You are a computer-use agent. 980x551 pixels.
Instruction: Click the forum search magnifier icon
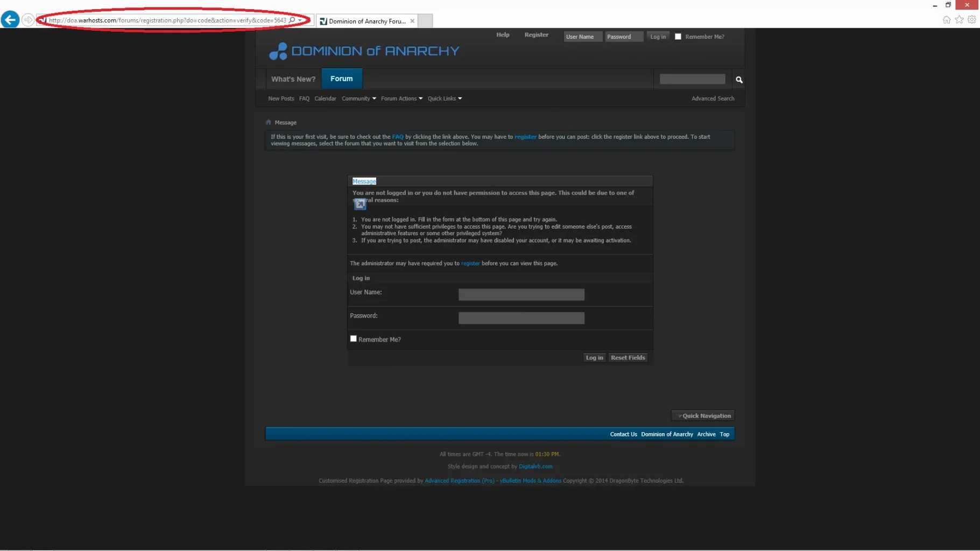coord(739,80)
